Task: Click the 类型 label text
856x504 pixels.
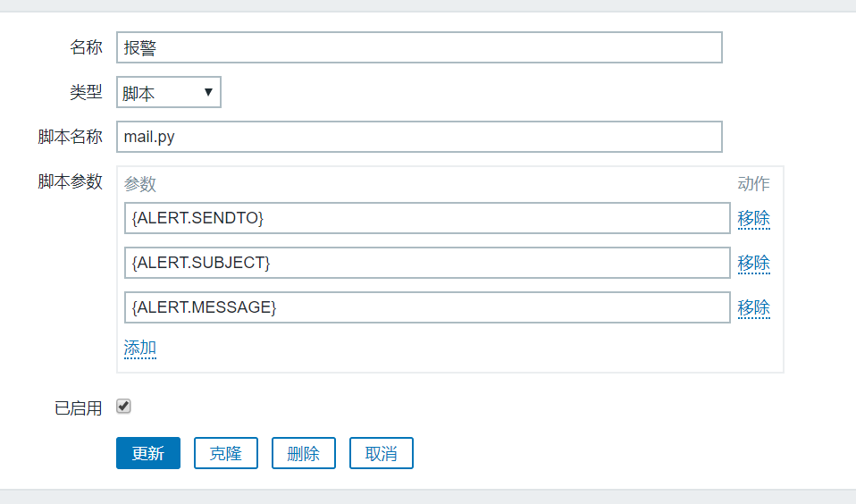Action: pos(87,92)
